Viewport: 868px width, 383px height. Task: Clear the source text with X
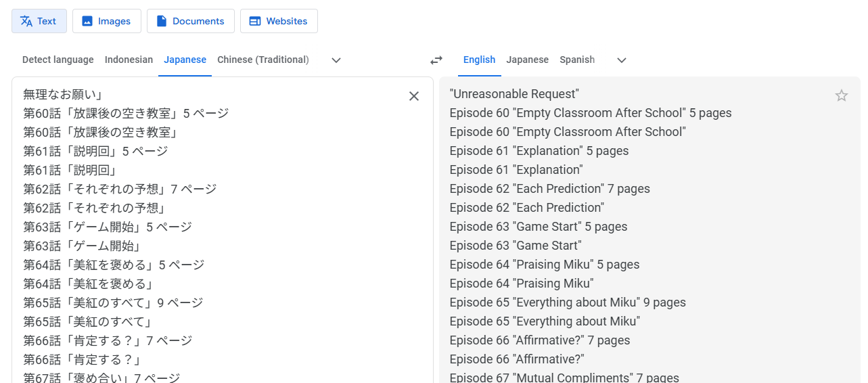(414, 96)
